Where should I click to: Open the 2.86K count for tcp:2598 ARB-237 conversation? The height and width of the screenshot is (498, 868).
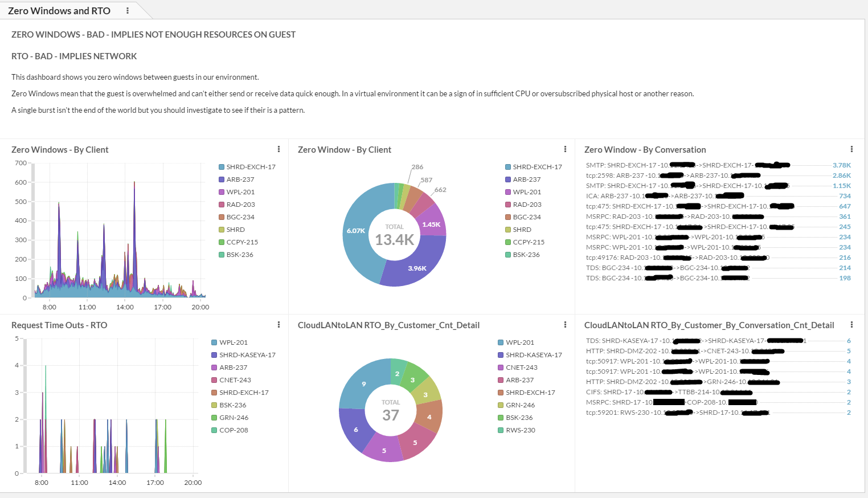coord(842,175)
